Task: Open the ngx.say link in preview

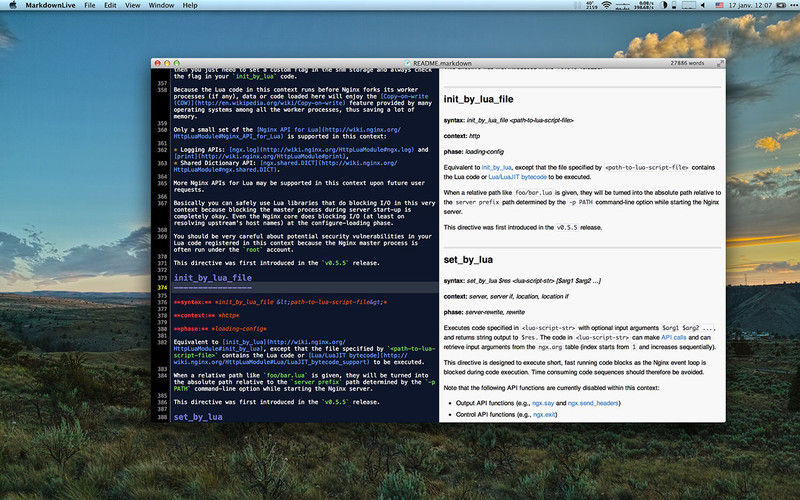Action: (543, 403)
